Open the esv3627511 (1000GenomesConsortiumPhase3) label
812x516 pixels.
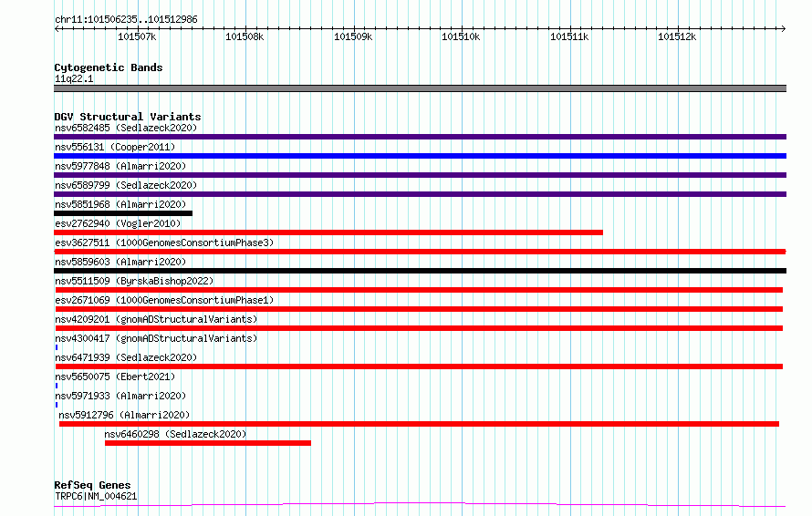pyautogui.click(x=164, y=243)
